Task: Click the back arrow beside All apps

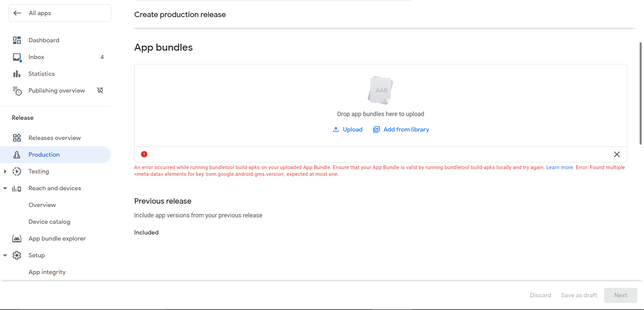Action: [17, 13]
